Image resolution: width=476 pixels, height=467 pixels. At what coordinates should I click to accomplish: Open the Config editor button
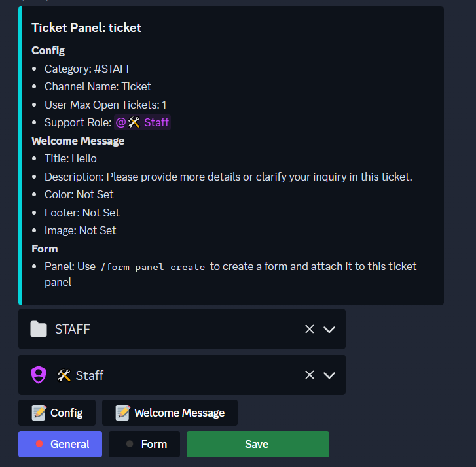pyautogui.click(x=57, y=413)
